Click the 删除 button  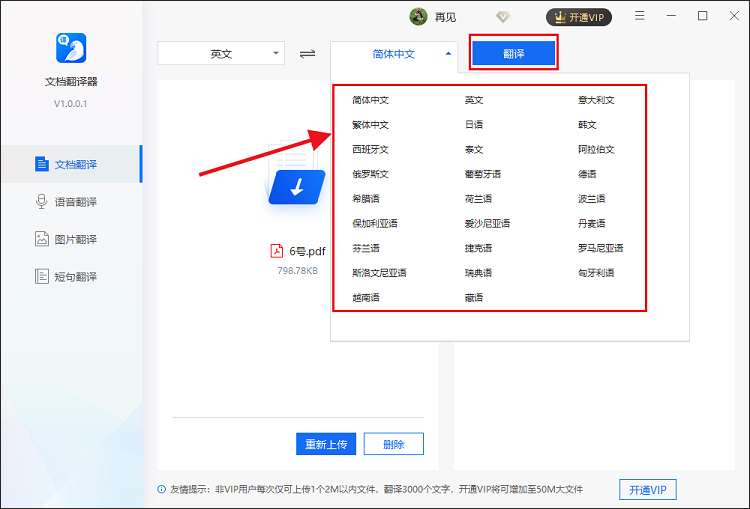point(393,444)
